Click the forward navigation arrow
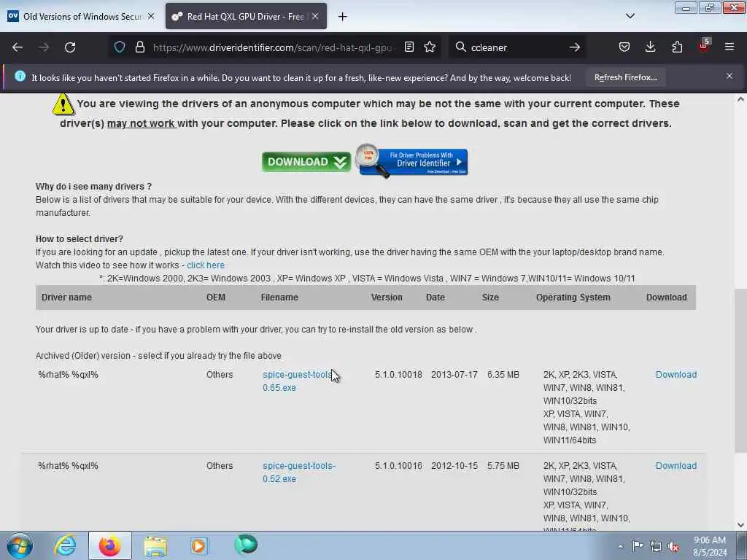The width and height of the screenshot is (747, 560). click(44, 47)
